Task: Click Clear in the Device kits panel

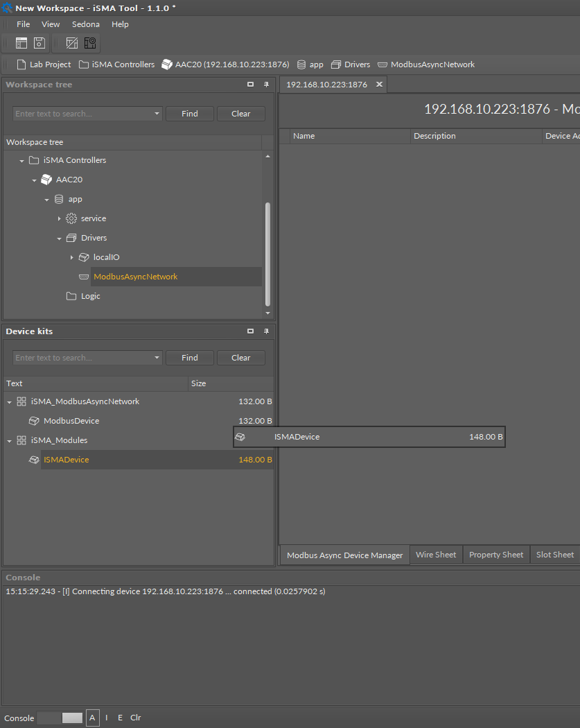Action: click(x=241, y=358)
